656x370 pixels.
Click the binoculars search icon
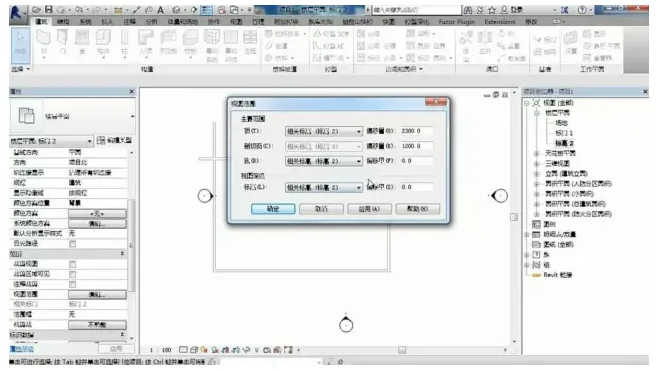coord(468,10)
